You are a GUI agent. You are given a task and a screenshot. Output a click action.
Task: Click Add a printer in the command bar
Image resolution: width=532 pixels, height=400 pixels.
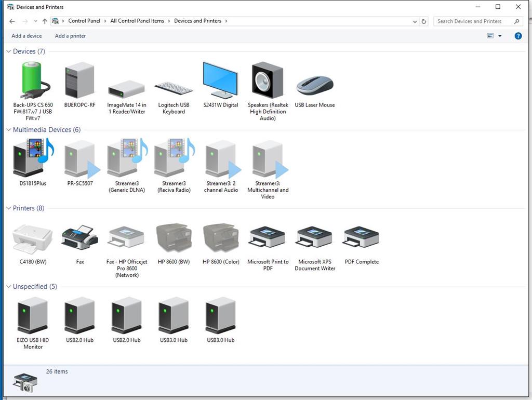click(70, 36)
